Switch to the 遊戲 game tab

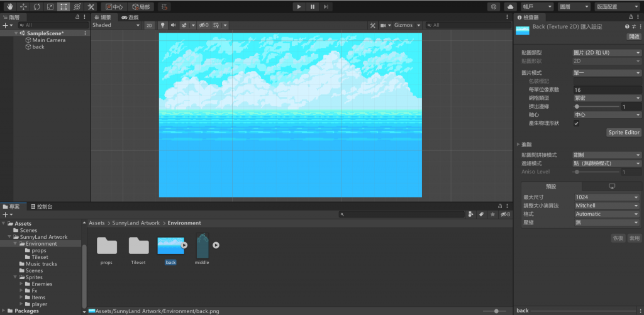click(130, 17)
